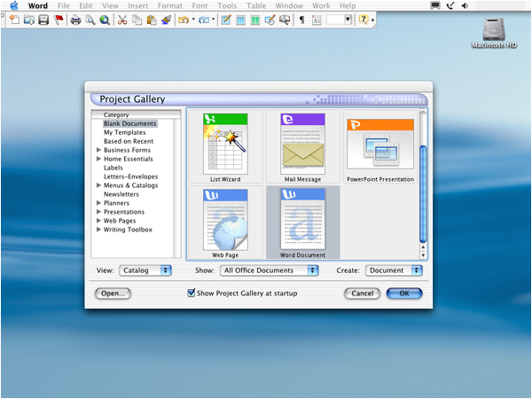Select My Templates category
The width and height of the screenshot is (532, 399).
click(x=124, y=132)
